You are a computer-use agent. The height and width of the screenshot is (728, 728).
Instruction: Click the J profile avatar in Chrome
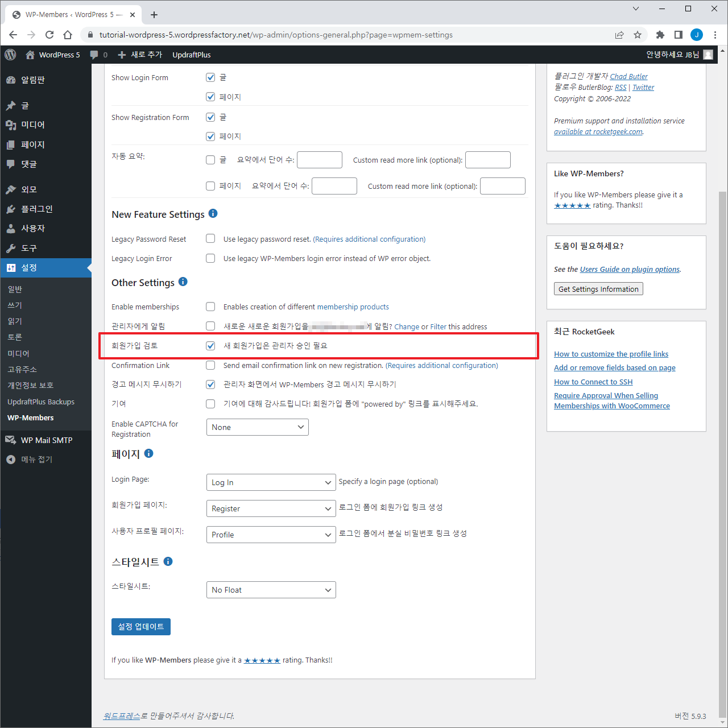(697, 35)
